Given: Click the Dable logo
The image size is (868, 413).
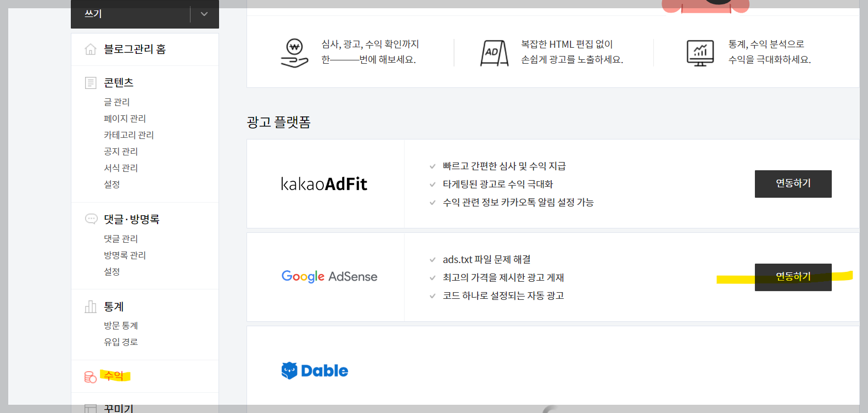Looking at the screenshot, I should 315,371.
